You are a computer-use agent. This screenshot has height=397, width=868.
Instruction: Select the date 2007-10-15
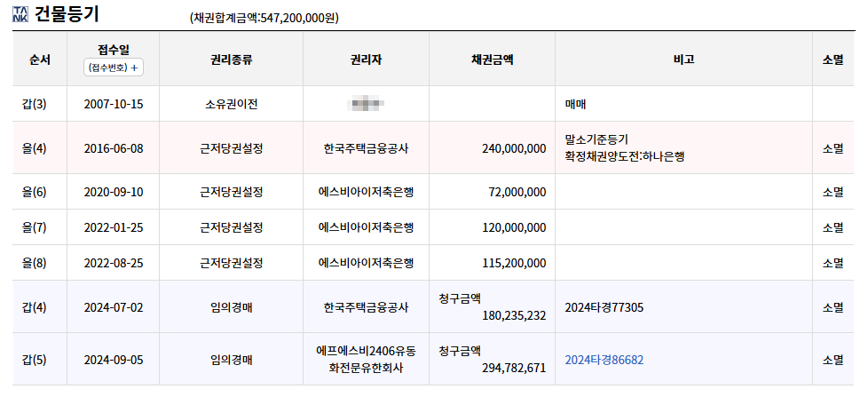point(114,104)
